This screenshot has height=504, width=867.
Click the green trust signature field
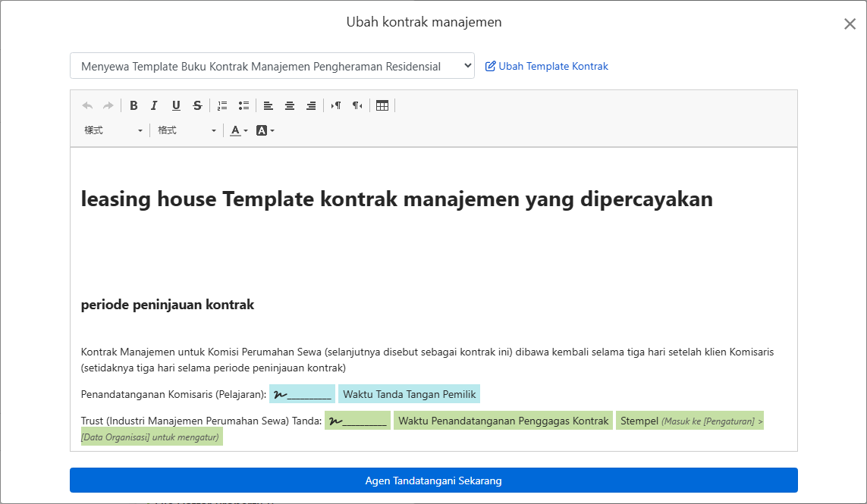coord(357,421)
